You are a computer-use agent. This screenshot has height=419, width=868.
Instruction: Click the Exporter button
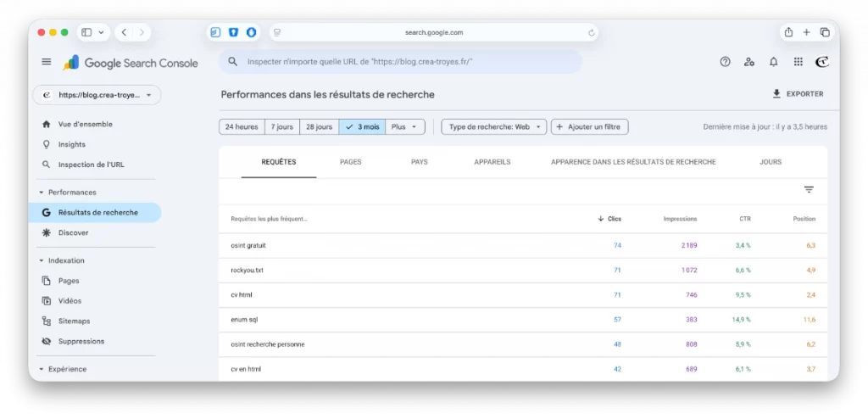coord(797,94)
